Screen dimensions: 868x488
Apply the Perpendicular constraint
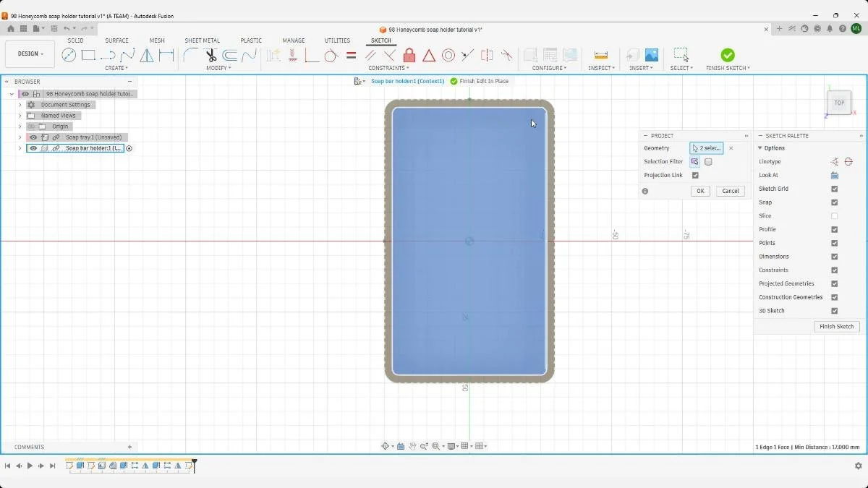(x=390, y=56)
